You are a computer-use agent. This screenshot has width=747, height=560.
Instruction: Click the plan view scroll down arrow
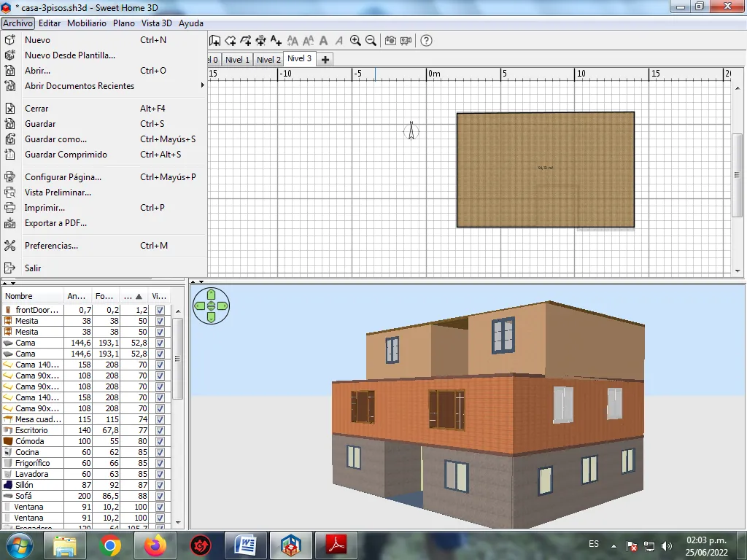[738, 271]
